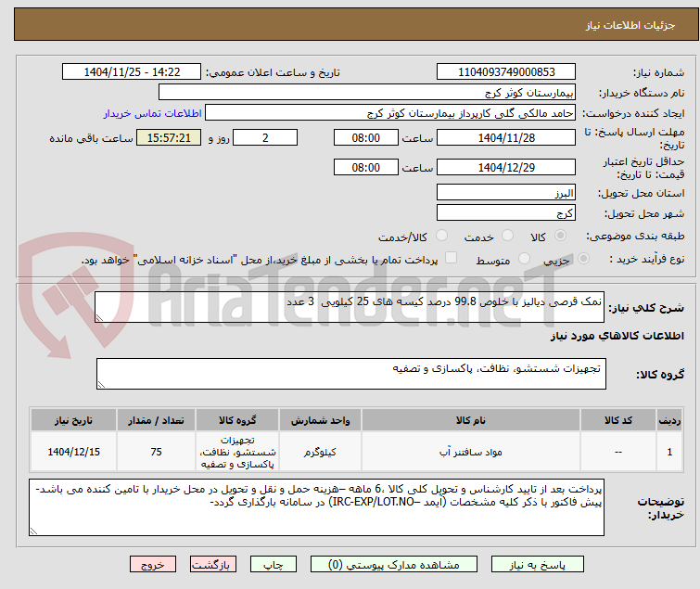The height and width of the screenshot is (589, 700).
Task: Click the response deadline date 1404/11/28
Action: [506, 137]
